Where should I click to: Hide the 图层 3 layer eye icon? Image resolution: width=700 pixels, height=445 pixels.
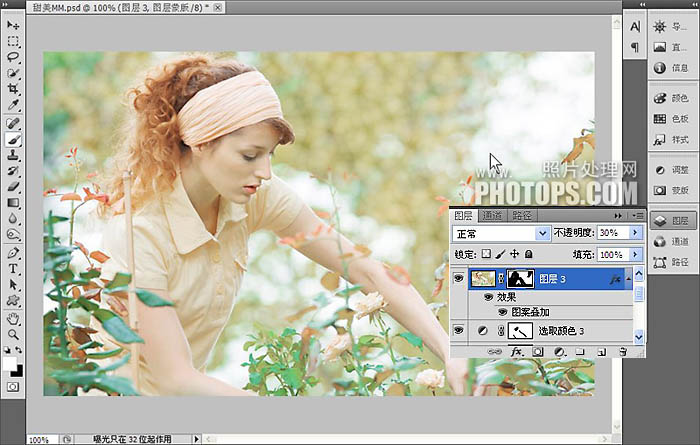tap(460, 279)
